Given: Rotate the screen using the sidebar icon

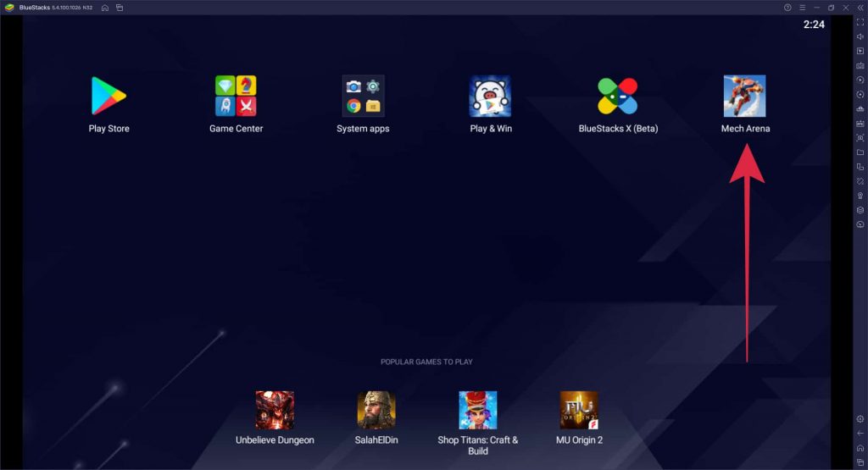Looking at the screenshot, I should pyautogui.click(x=860, y=167).
